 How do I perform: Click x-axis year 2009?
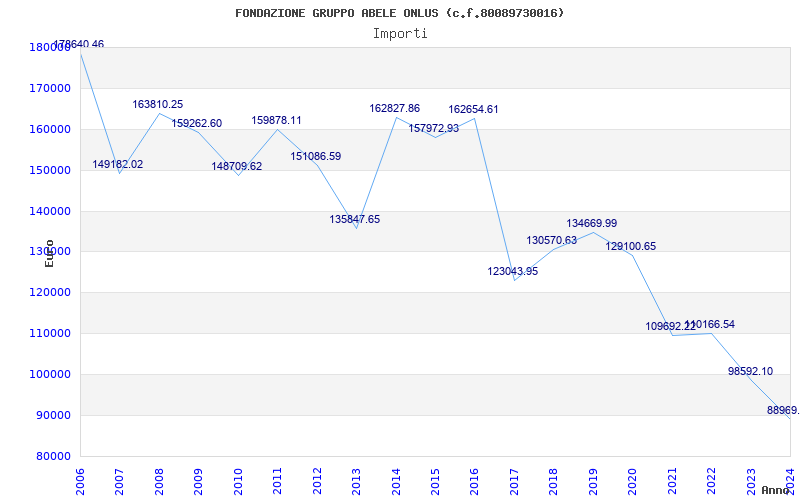[198, 480]
